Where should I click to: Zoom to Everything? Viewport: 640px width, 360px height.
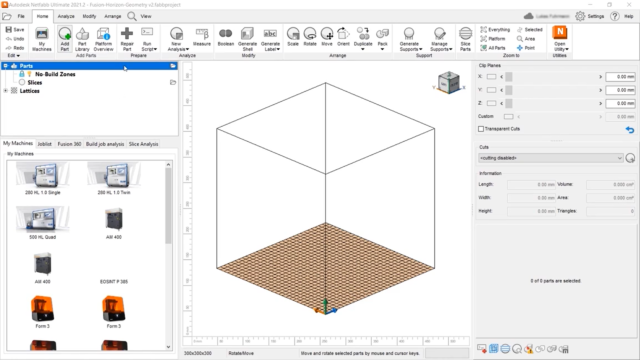click(495, 29)
